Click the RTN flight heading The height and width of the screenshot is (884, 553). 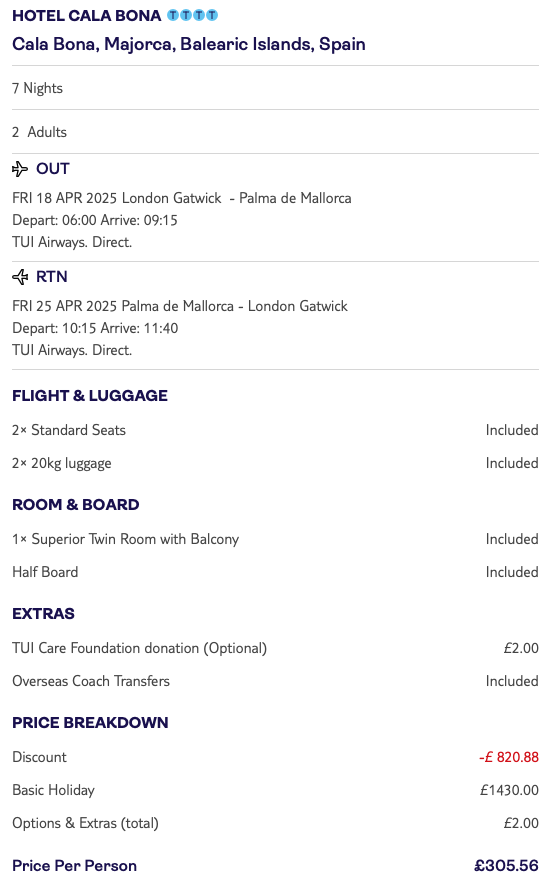tap(52, 277)
